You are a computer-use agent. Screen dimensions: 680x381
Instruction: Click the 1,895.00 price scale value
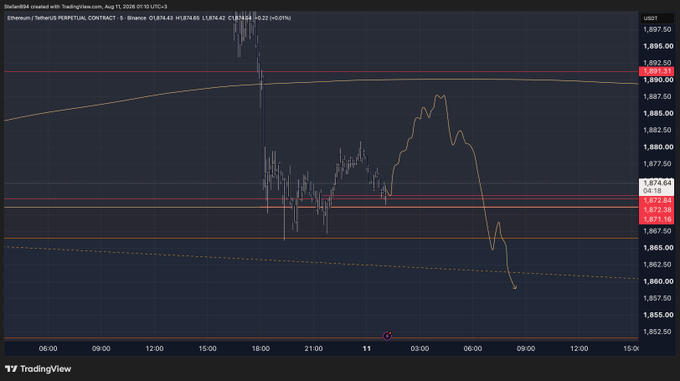click(658, 46)
